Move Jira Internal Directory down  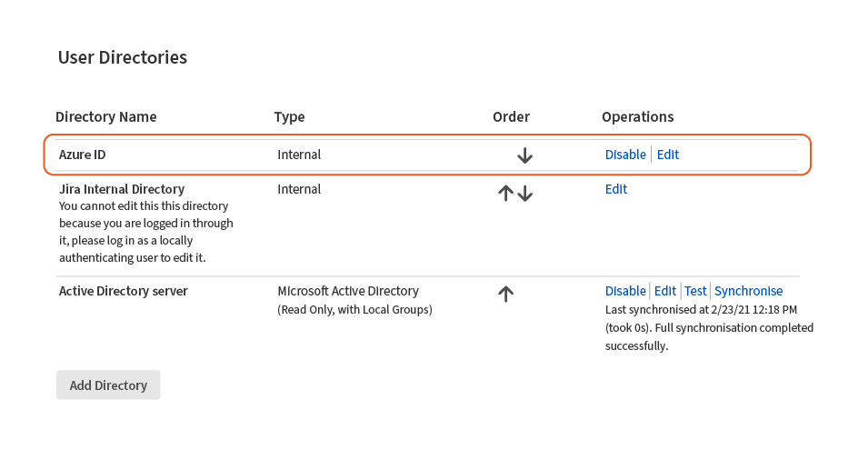[525, 194]
